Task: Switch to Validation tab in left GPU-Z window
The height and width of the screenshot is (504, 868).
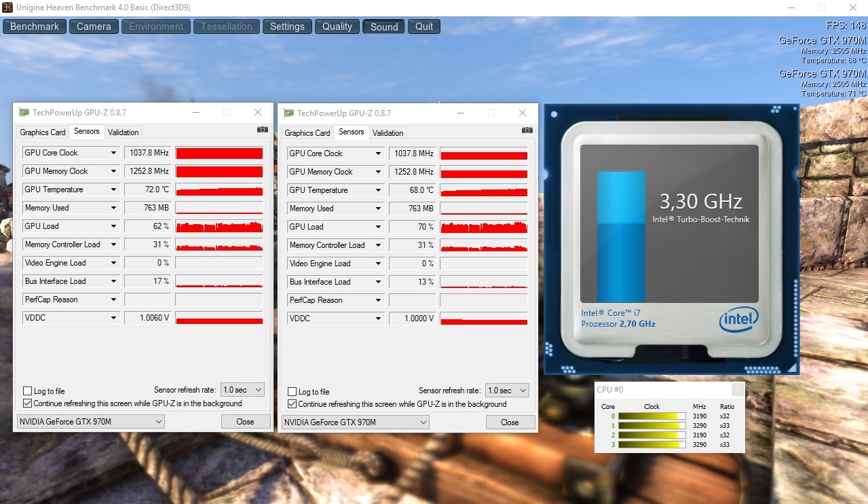Action: (x=123, y=132)
